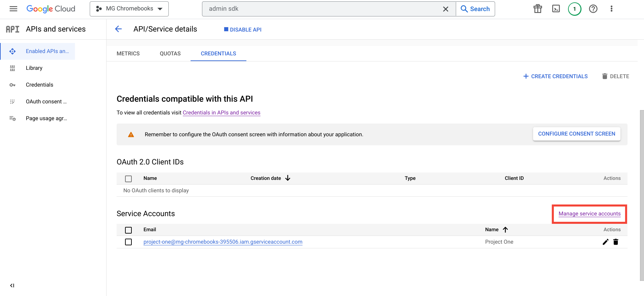This screenshot has height=296, width=644.
Task: Click the Google Cloud logo
Action: point(51,9)
